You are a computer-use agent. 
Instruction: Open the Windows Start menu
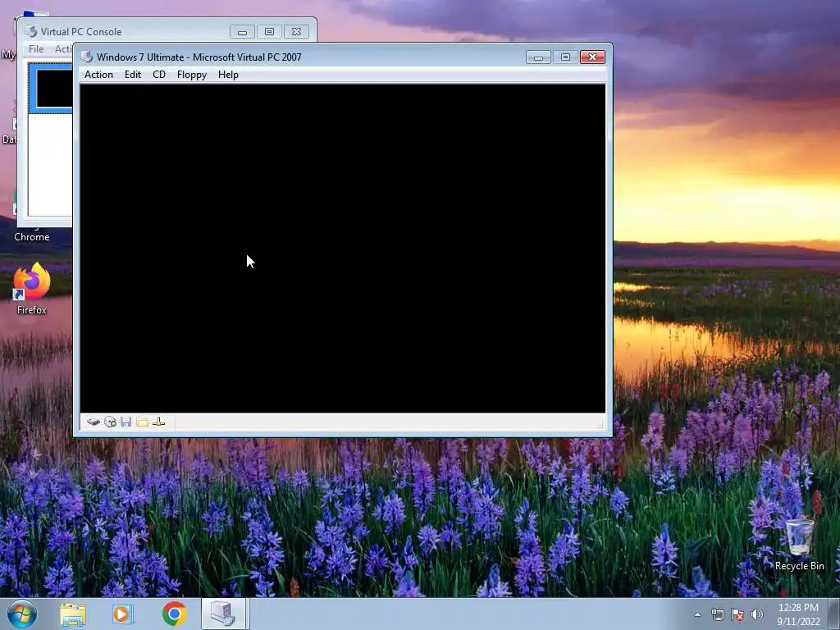[x=22, y=614]
